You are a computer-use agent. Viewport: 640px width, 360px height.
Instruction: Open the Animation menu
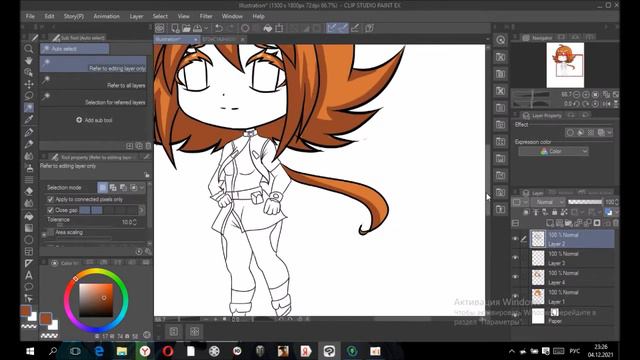[107, 16]
